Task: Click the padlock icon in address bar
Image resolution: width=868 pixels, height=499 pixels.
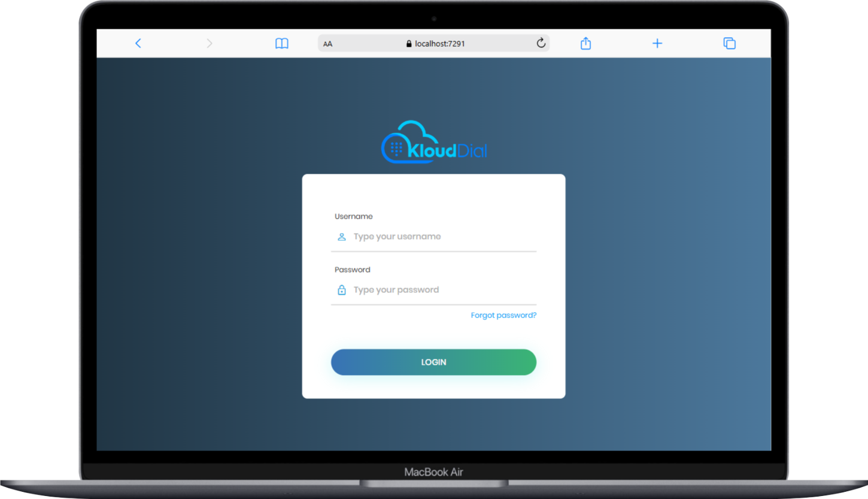Action: [409, 44]
